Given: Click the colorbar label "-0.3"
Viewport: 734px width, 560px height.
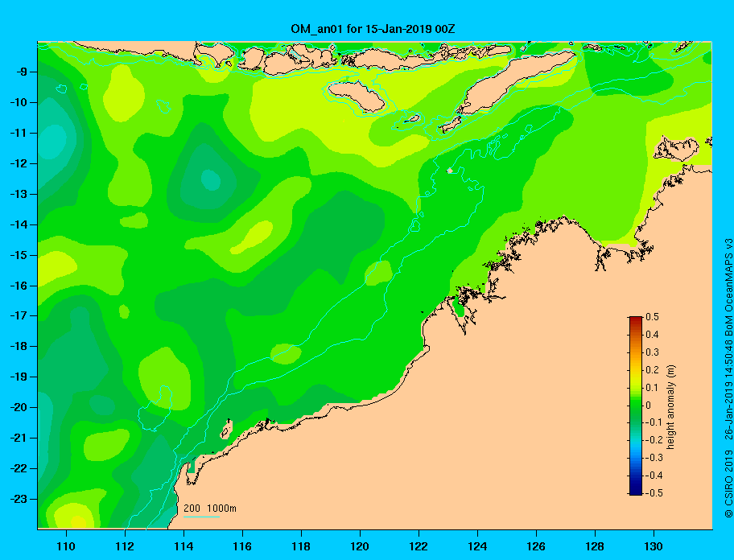Looking at the screenshot, I should tap(654, 458).
